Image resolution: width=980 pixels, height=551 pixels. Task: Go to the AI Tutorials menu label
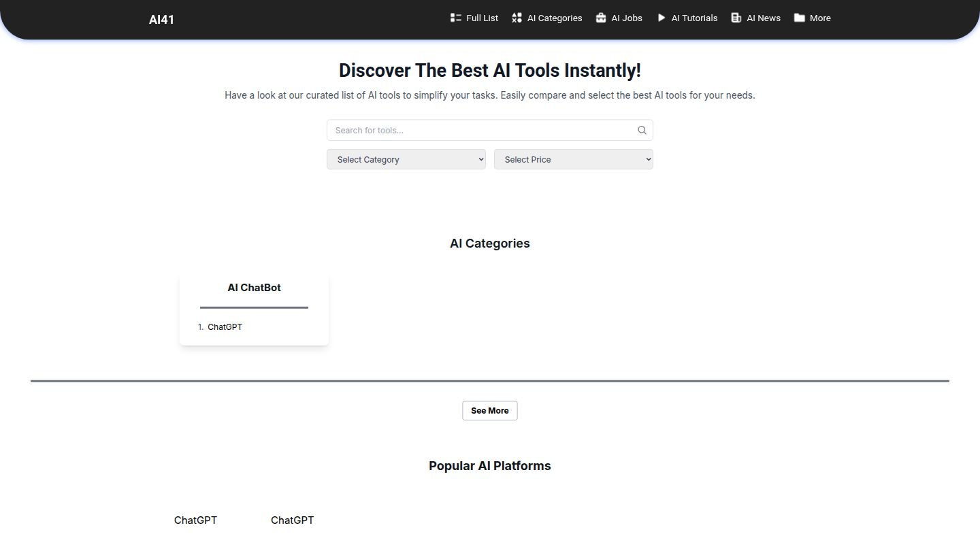pyautogui.click(x=694, y=18)
